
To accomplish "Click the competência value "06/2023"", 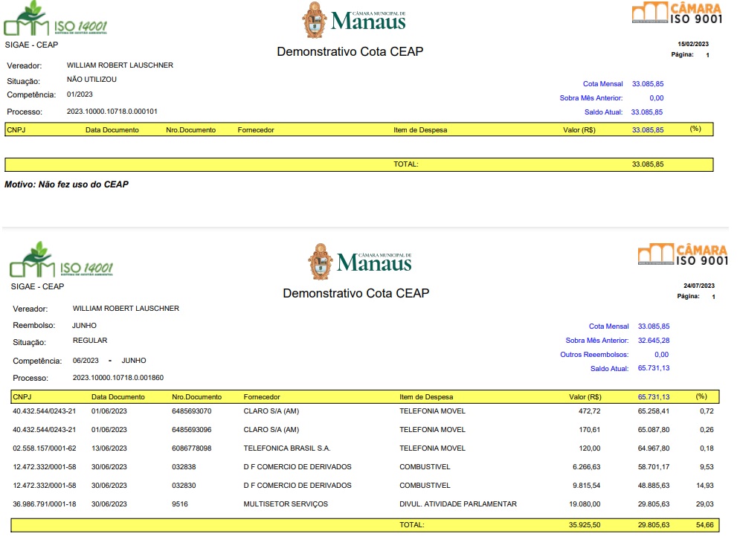I will (x=86, y=361).
